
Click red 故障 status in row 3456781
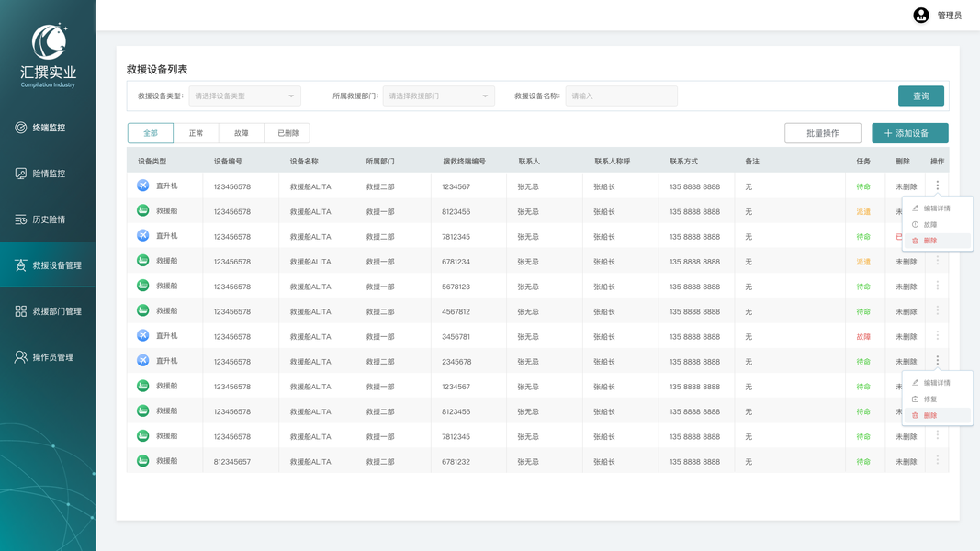(x=863, y=337)
